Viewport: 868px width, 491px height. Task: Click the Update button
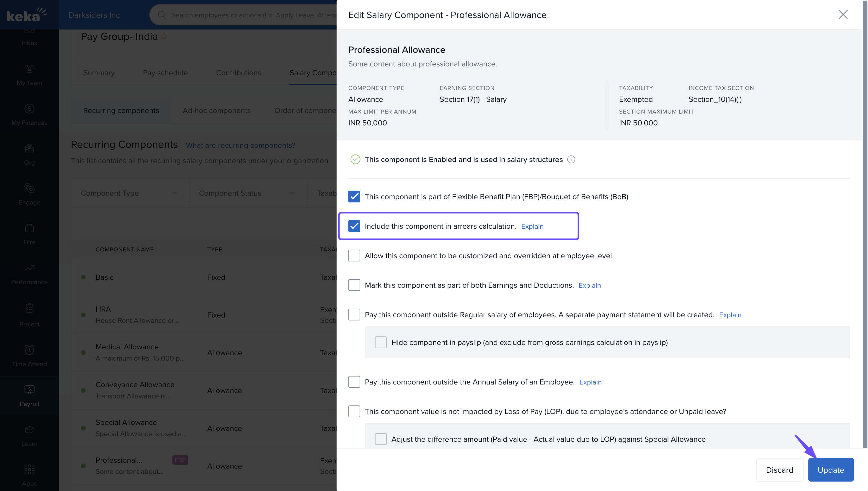pyautogui.click(x=830, y=470)
